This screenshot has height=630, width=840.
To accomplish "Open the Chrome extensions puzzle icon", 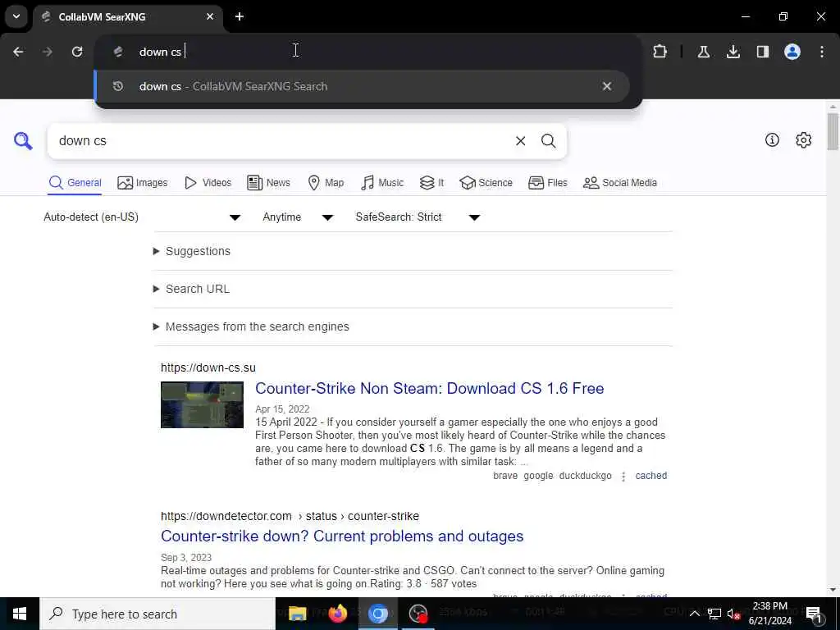I will [660, 52].
